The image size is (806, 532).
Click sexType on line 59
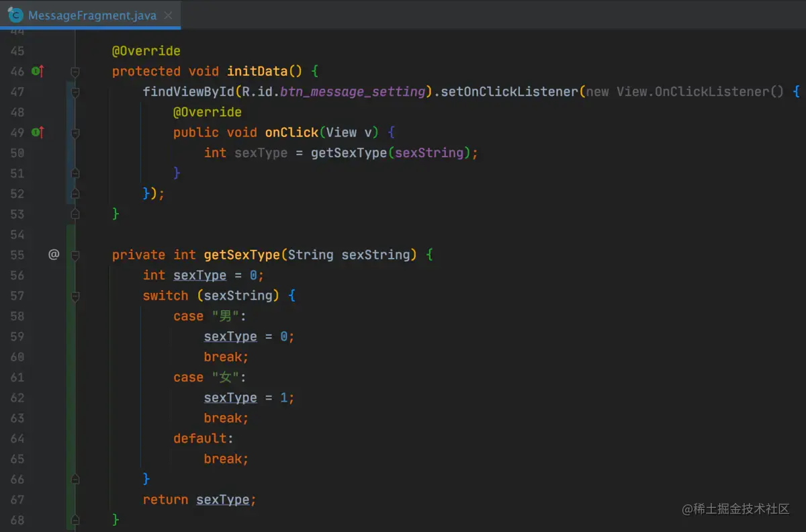pos(230,337)
